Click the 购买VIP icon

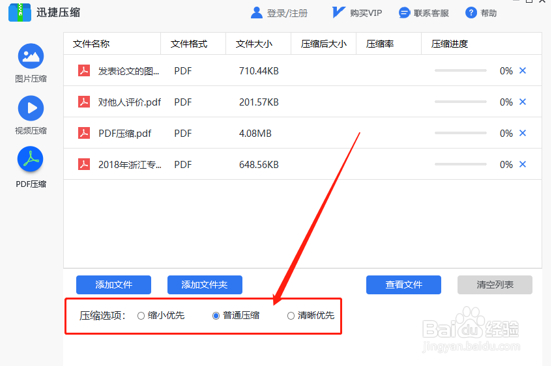click(338, 12)
